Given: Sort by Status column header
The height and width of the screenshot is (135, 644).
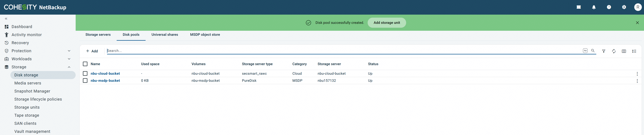Looking at the screenshot, I should 373,64.
